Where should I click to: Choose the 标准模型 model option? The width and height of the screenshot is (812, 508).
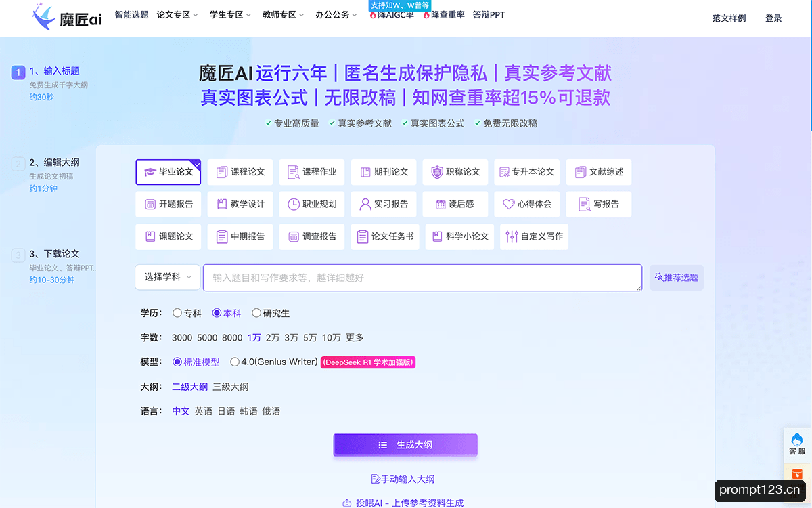[196, 362]
